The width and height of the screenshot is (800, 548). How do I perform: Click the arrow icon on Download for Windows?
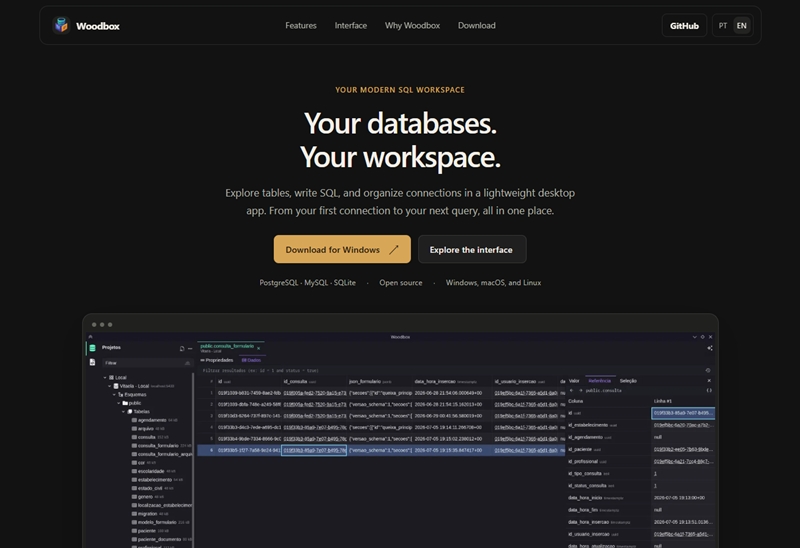(394, 250)
